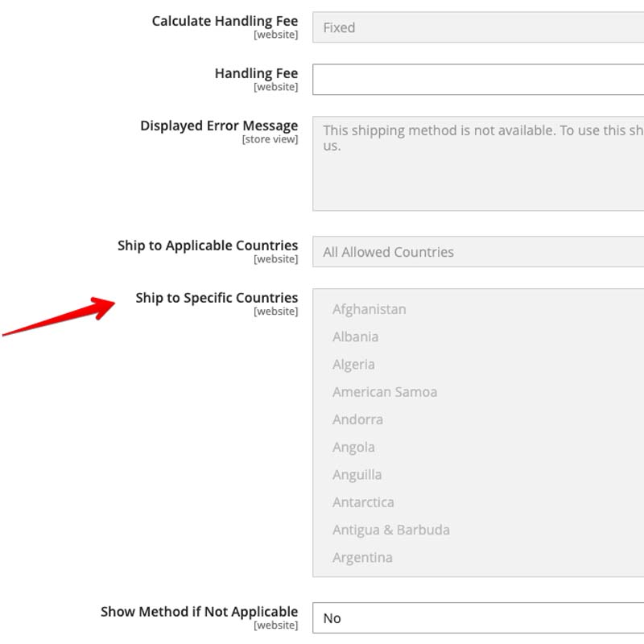Pick Antigua & Barbuda from the list
The image size is (644, 644).
[x=390, y=530]
